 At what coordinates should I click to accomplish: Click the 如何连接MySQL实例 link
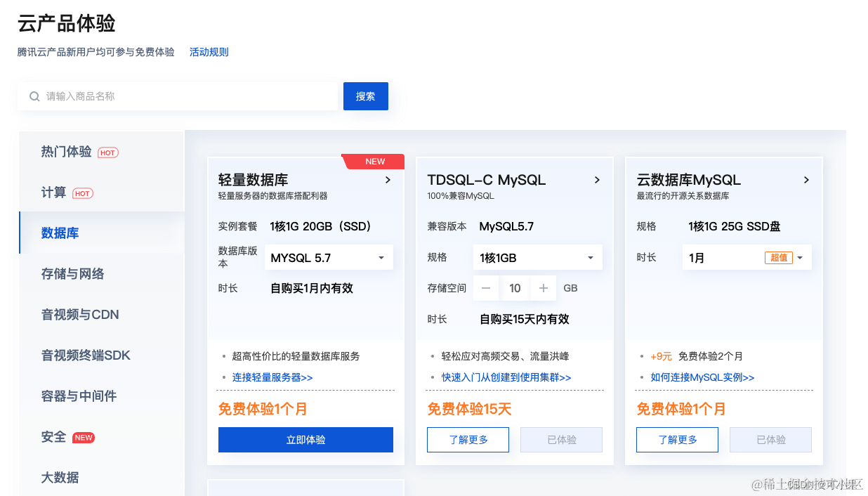click(x=702, y=377)
